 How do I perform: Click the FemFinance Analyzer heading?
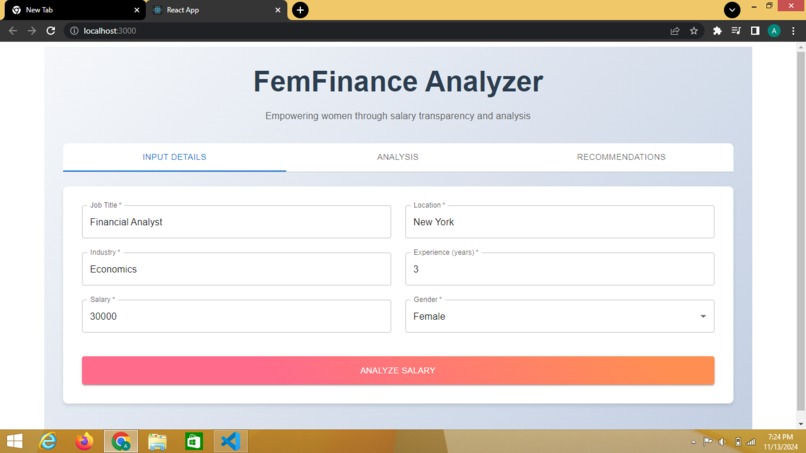click(398, 81)
